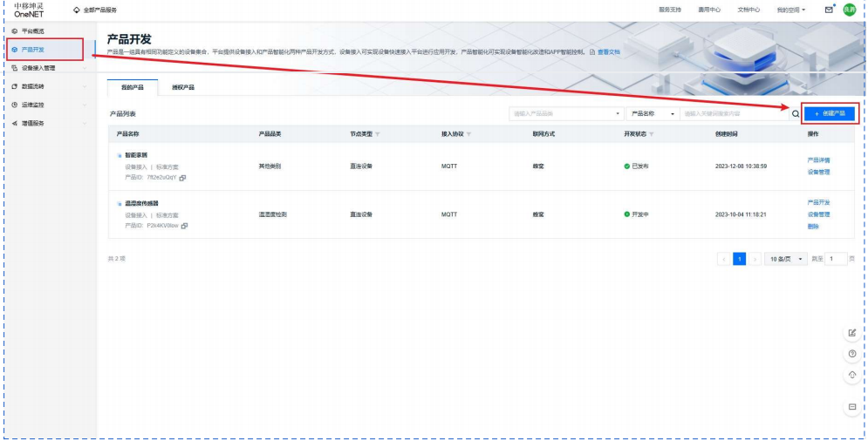Click the 温湿度检测 category cell
This screenshot has height=441, width=868.
(x=272, y=214)
